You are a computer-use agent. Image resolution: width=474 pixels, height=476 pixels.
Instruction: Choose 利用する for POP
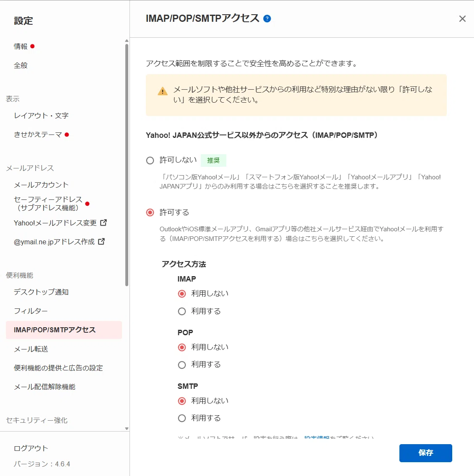pos(182,365)
